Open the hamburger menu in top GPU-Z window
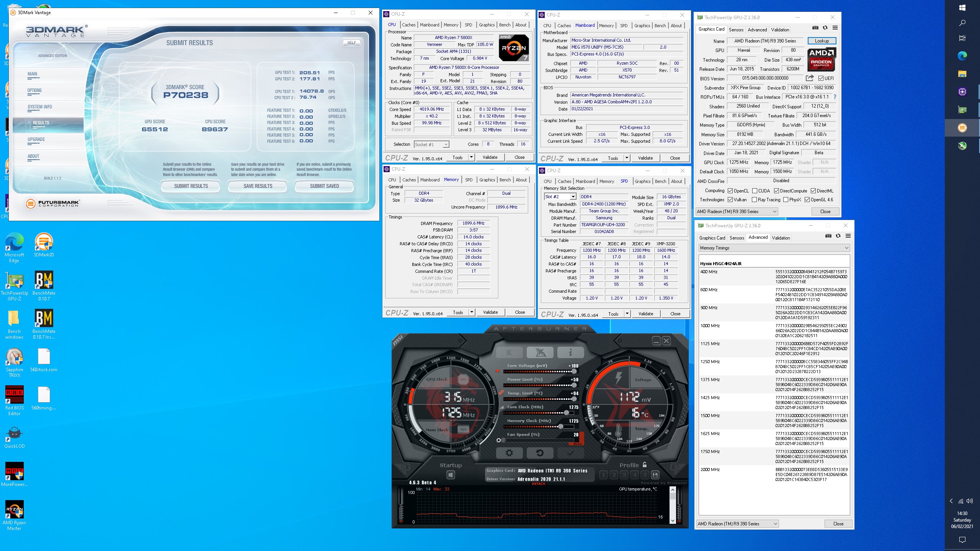The width and height of the screenshot is (980, 551). (x=835, y=28)
